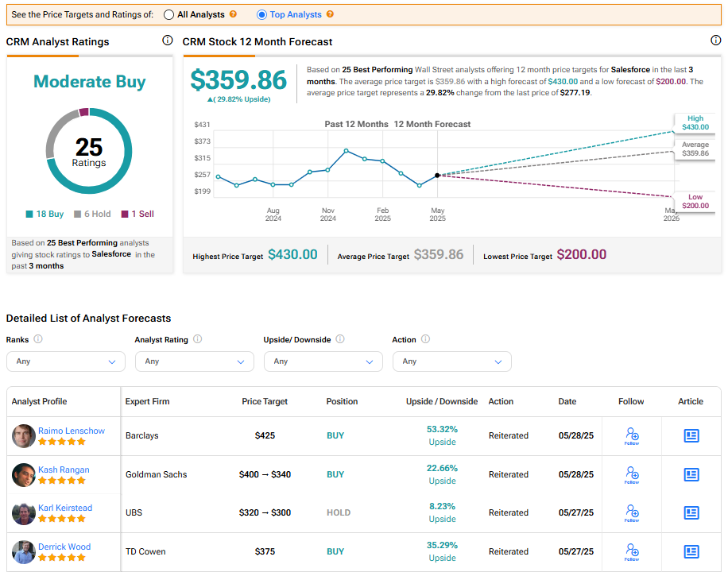Click Kash Rangan's profile photo
The width and height of the screenshot is (728, 572).
pos(24,475)
